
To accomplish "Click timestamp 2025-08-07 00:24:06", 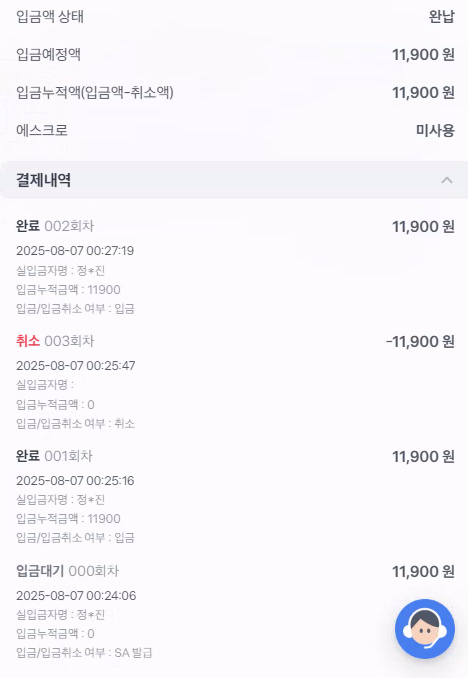I will tap(76, 596).
